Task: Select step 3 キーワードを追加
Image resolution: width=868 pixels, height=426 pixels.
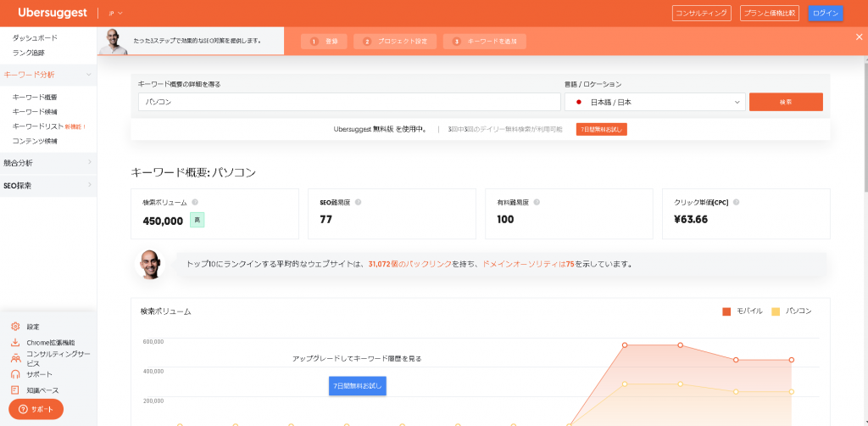Action: (484, 42)
